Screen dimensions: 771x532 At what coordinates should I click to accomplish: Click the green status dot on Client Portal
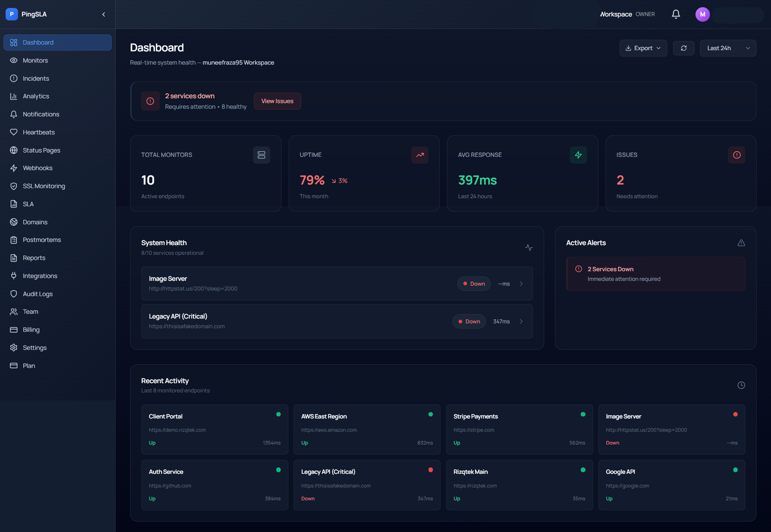click(x=279, y=414)
